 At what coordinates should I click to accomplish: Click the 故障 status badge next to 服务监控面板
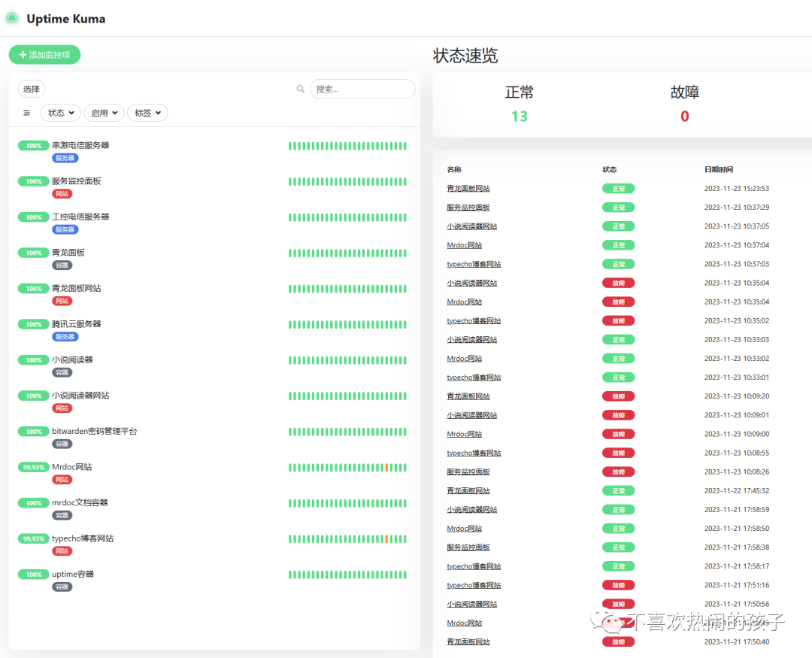618,472
